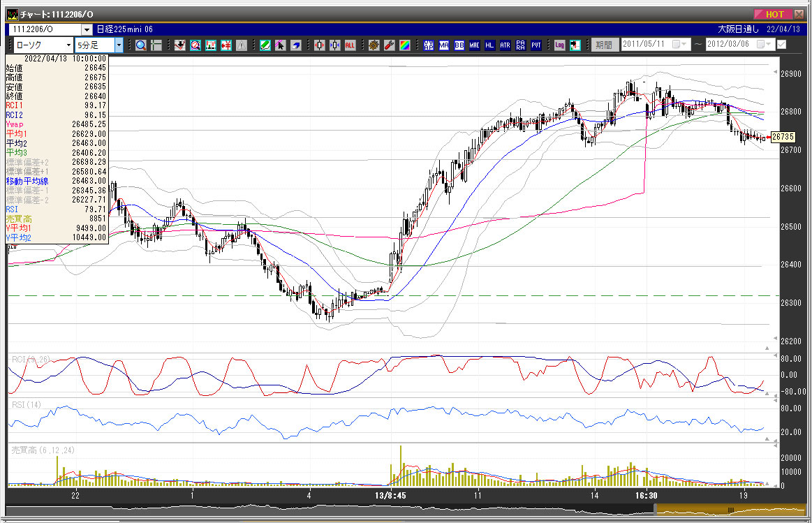
Task: Toggle the MAE envelope indicator
Action: pyautogui.click(x=474, y=45)
